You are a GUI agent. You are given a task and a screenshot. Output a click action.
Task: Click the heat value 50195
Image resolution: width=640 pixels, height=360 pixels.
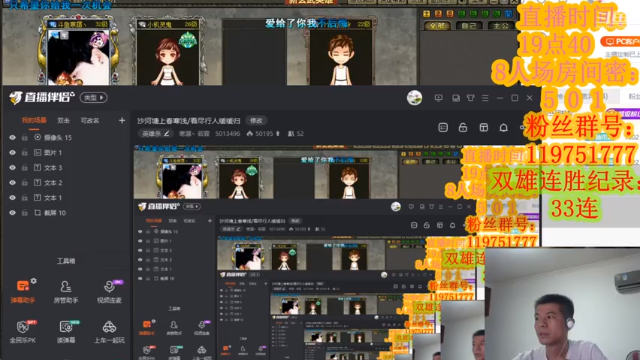coord(265,133)
